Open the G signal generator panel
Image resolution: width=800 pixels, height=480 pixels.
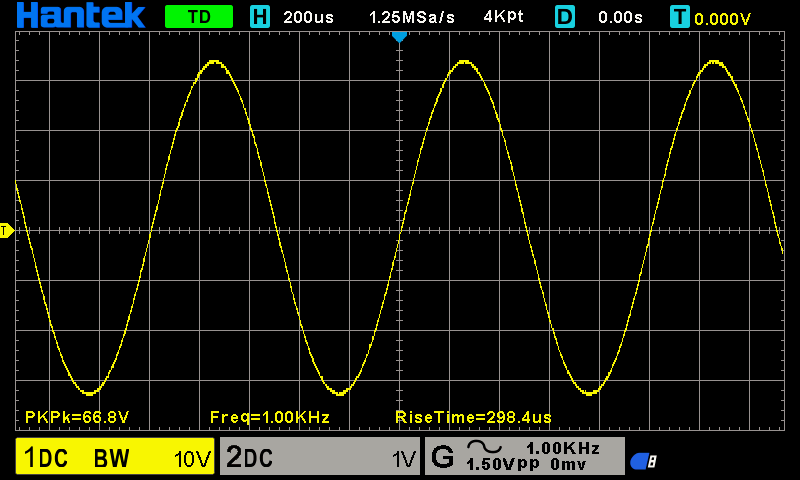(x=524, y=456)
